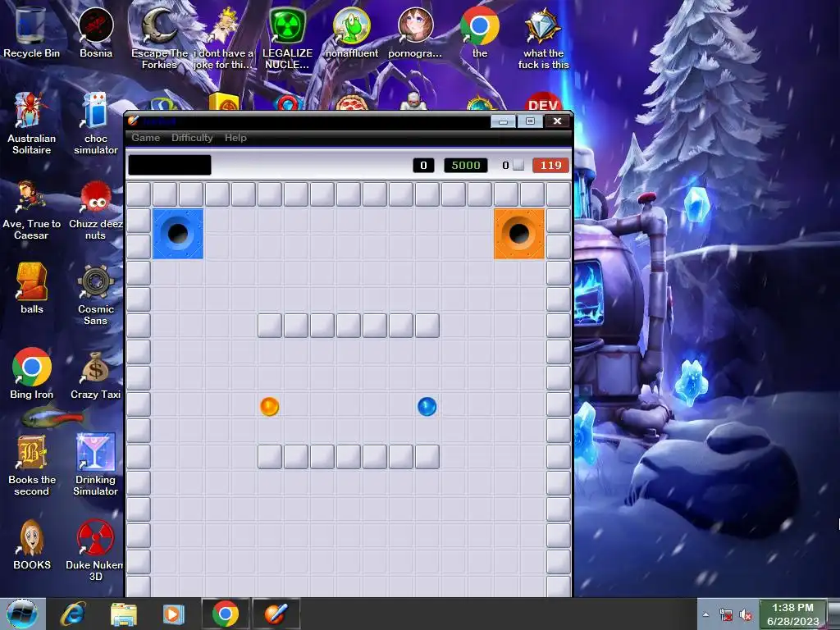Screen dimensions: 840x630
Task: Open the Difficulty menu
Action: pos(192,138)
